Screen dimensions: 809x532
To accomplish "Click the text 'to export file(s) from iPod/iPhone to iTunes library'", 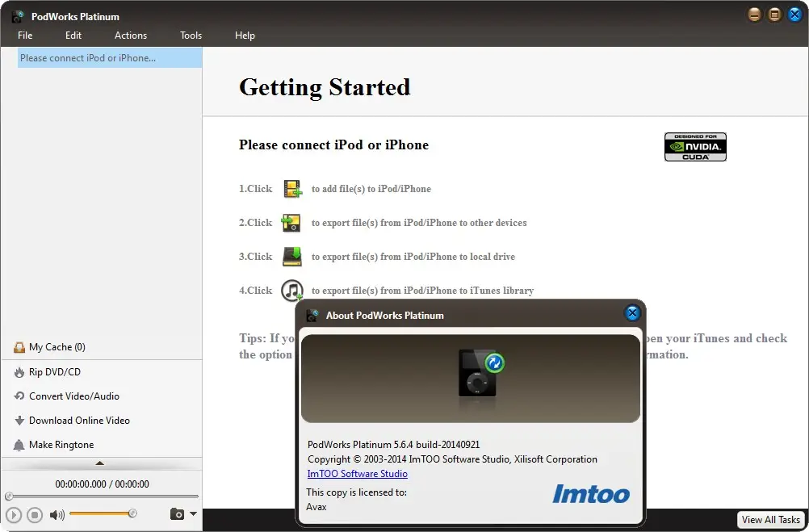I will click(x=422, y=291).
